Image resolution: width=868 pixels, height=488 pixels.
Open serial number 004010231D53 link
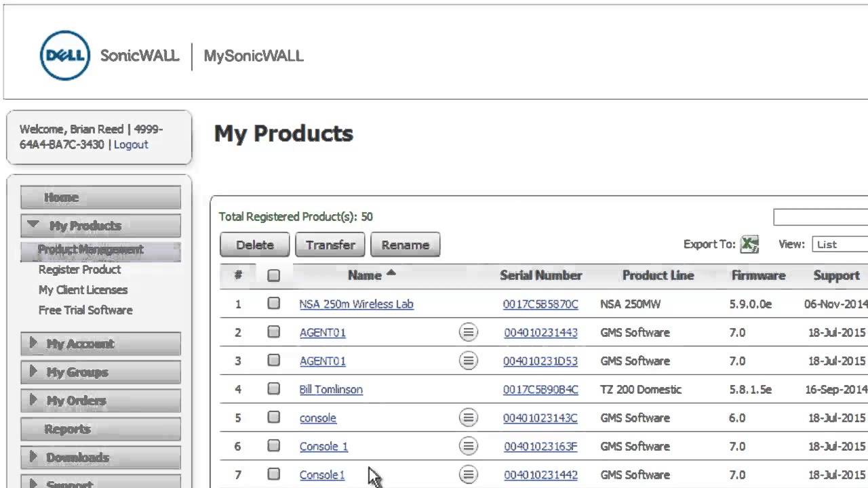[540, 361]
